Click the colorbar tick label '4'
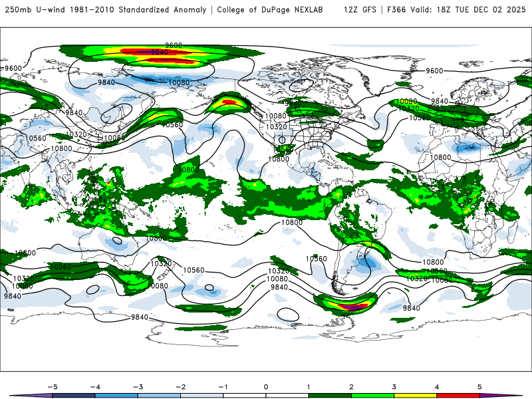This screenshot has width=532, height=399. pos(437,387)
